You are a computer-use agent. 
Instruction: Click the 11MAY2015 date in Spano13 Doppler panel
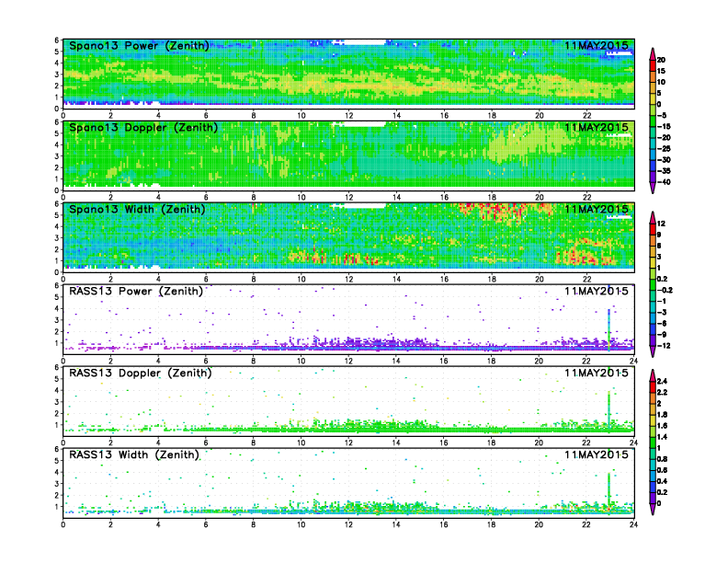point(597,127)
